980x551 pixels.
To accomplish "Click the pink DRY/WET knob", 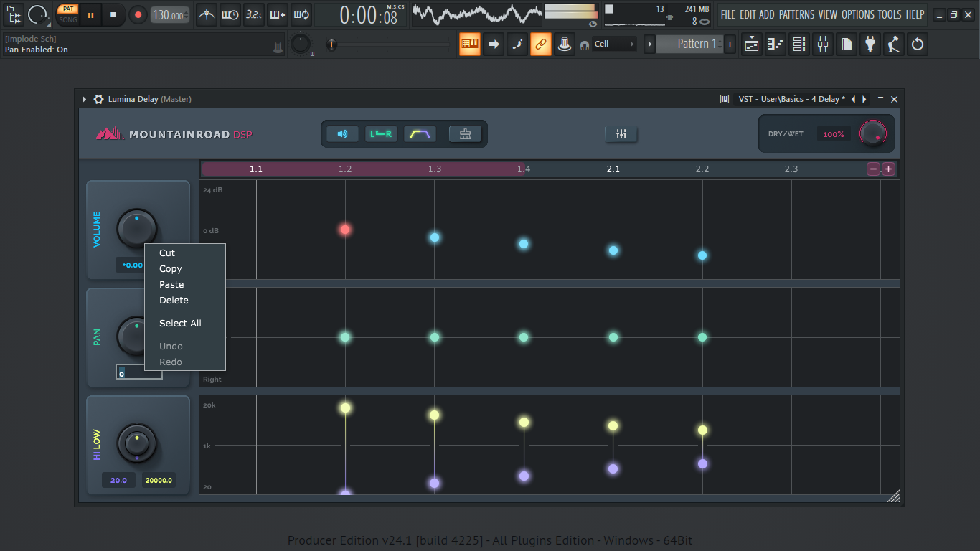I will [873, 133].
